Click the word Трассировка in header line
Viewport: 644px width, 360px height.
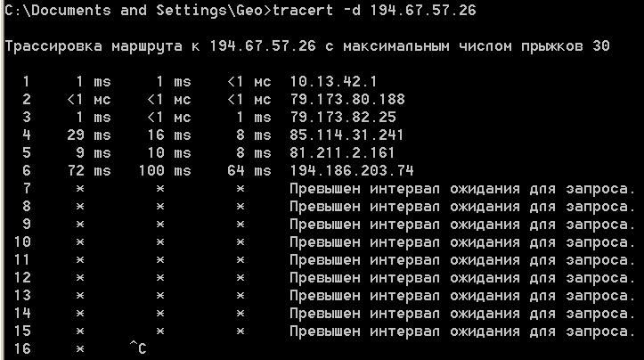53,45
